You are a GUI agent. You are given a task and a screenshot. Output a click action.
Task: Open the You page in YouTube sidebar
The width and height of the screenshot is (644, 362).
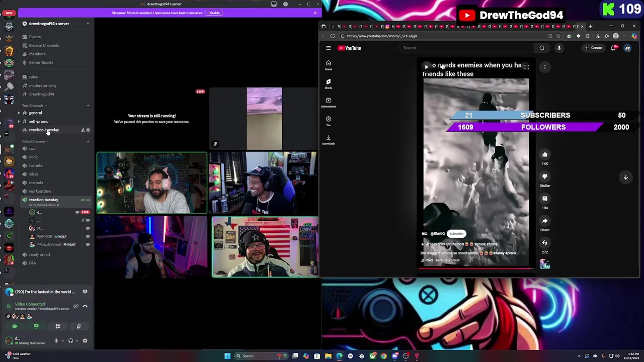tap(329, 121)
